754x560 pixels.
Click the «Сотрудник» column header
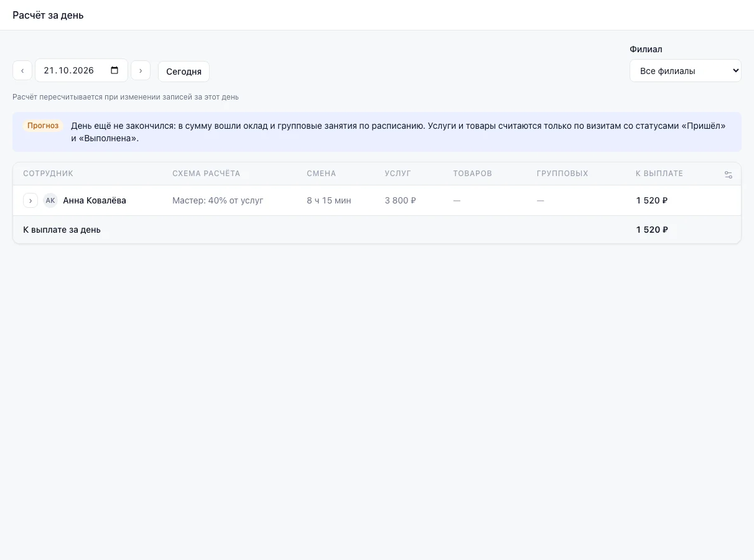49,174
